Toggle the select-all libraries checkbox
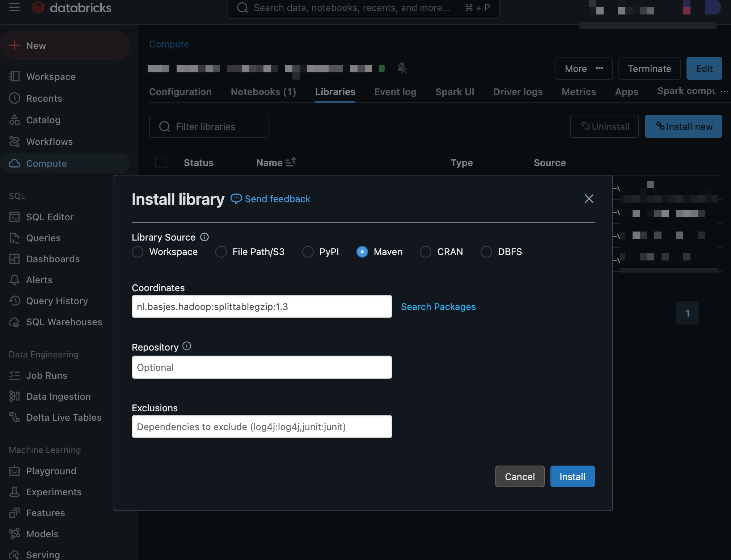This screenshot has width=731, height=560. point(161,162)
